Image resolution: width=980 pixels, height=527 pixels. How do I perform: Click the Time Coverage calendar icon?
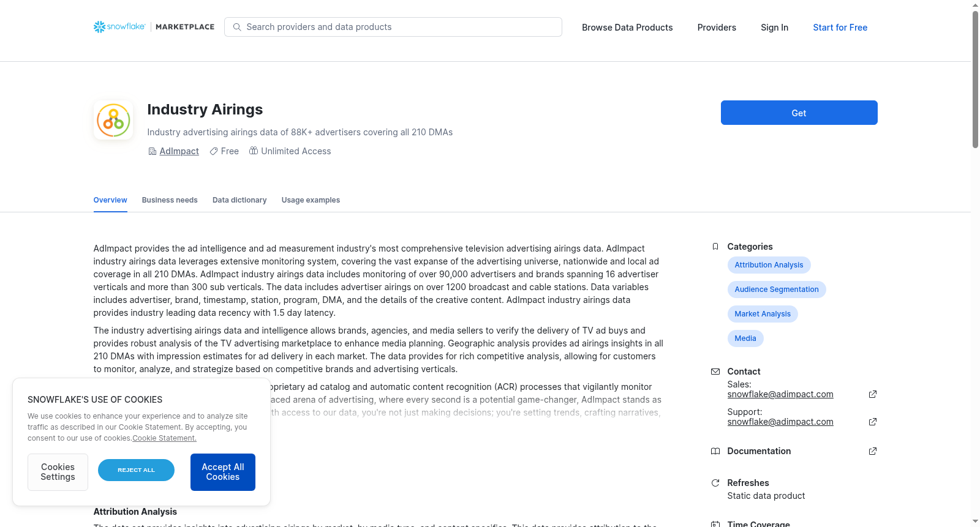coord(715,524)
